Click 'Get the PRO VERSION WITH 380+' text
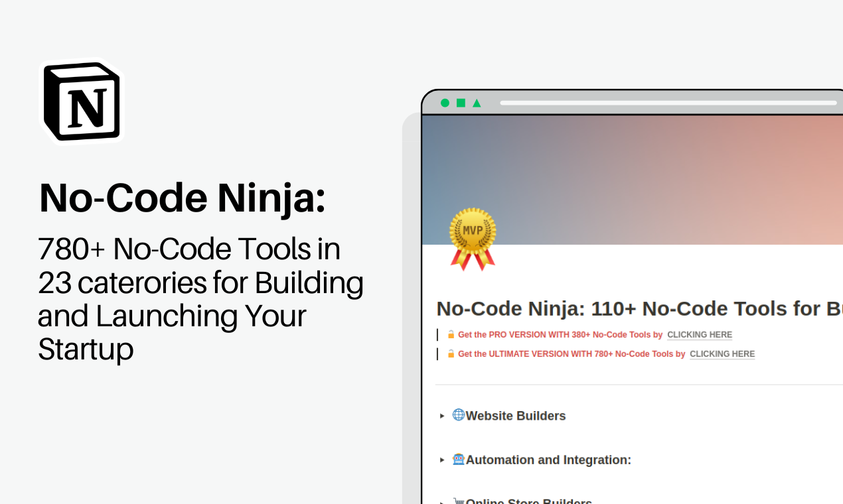The width and height of the screenshot is (843, 504). [560, 335]
